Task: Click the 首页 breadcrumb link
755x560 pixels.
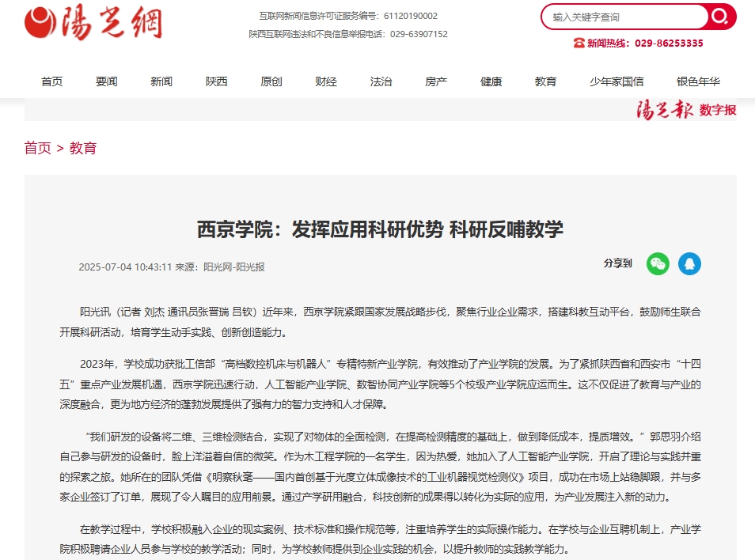Action: 37,148
